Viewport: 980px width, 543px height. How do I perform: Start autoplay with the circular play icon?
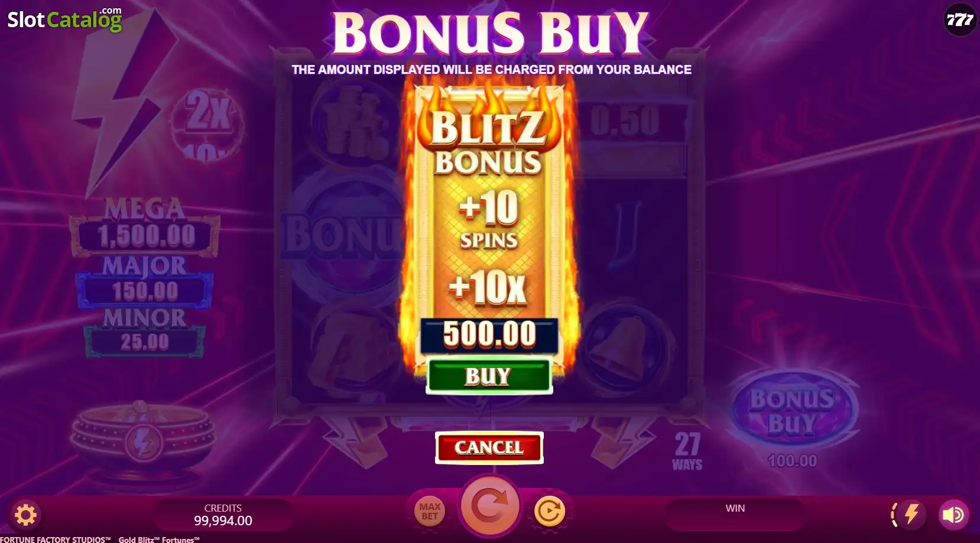coord(549,512)
